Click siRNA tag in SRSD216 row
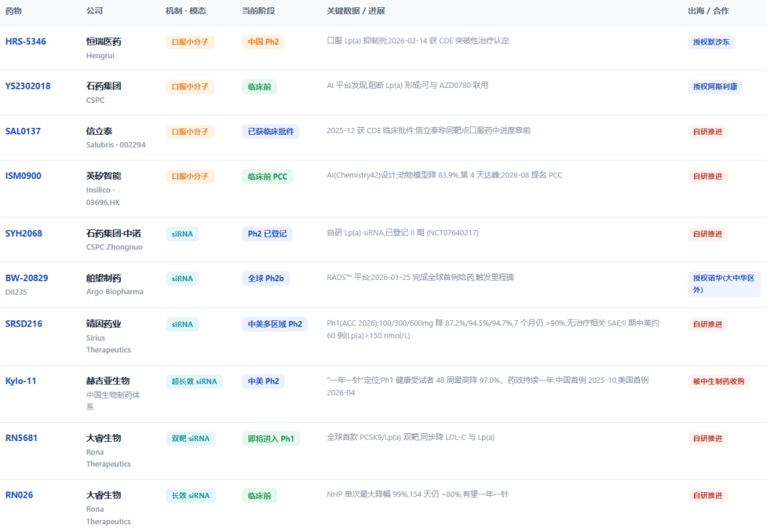Image resolution: width=767 pixels, height=532 pixels. click(x=182, y=324)
